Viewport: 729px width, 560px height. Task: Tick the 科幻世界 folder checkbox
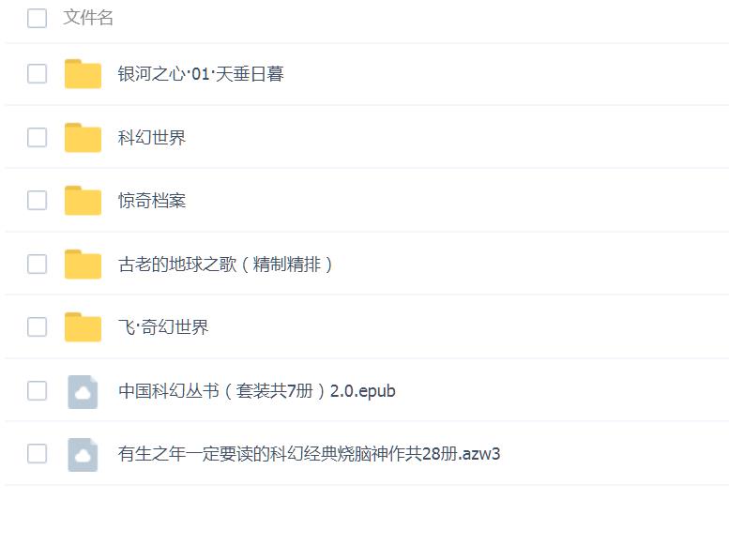tap(38, 138)
